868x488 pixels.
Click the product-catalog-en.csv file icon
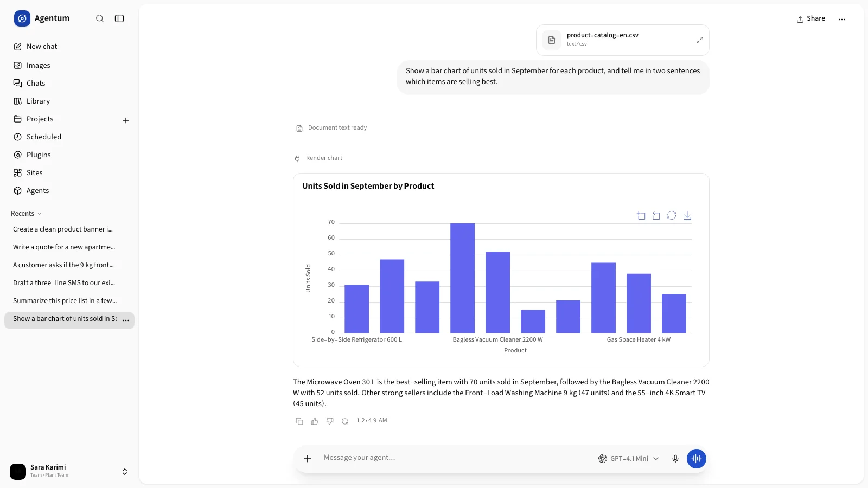552,40
